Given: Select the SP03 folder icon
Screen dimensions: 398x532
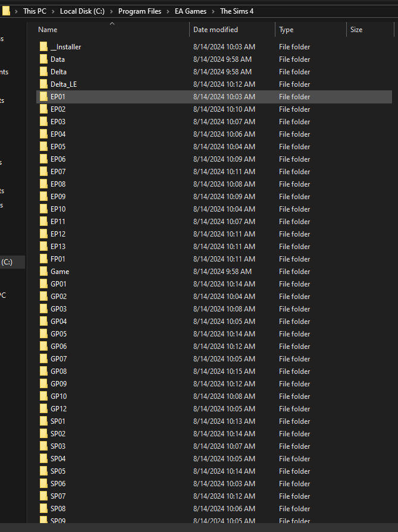Looking at the screenshot, I should point(43,446).
